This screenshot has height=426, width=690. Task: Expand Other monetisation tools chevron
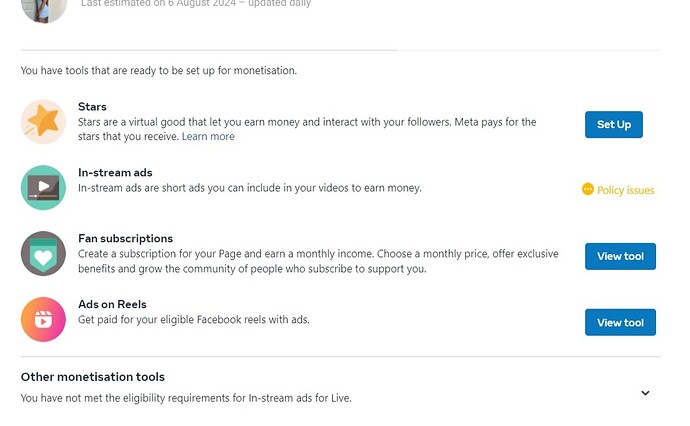(645, 393)
